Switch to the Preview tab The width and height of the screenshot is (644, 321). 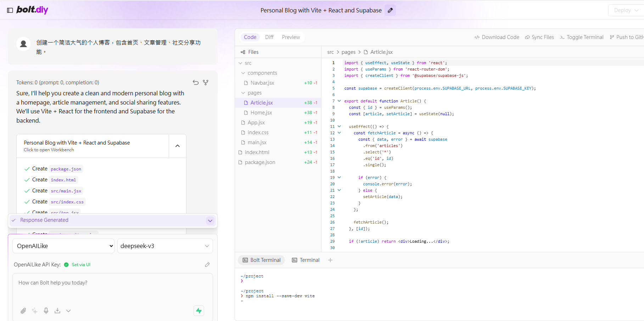[x=291, y=37]
